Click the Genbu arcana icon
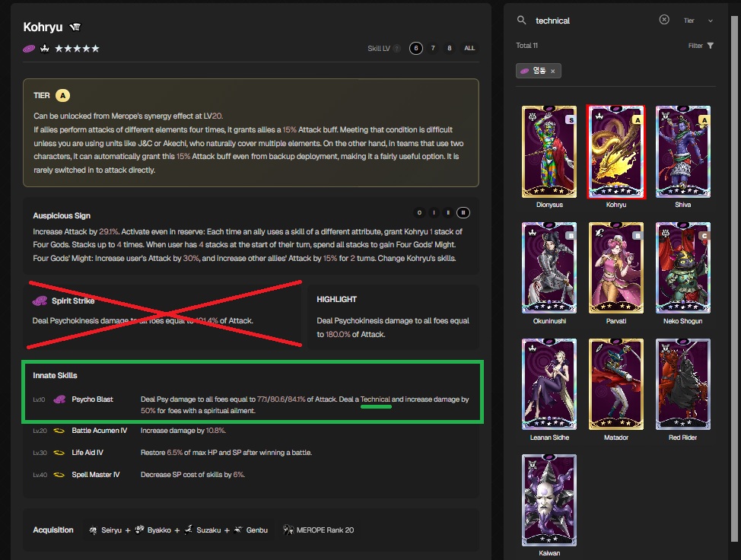The height and width of the screenshot is (560, 741). tap(238, 530)
